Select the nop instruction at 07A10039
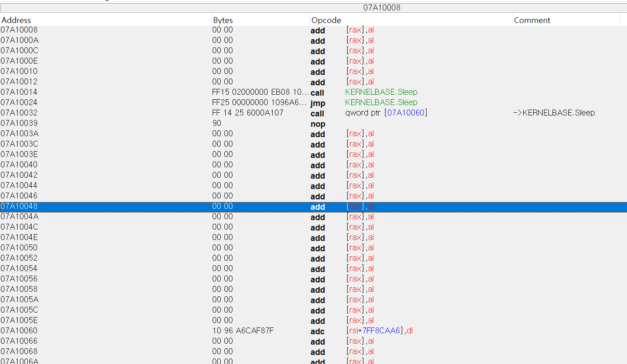627x364 pixels. pyautogui.click(x=318, y=124)
